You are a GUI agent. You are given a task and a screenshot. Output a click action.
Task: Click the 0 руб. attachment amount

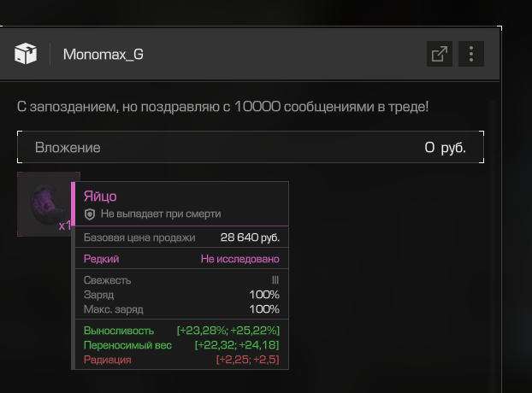(445, 148)
